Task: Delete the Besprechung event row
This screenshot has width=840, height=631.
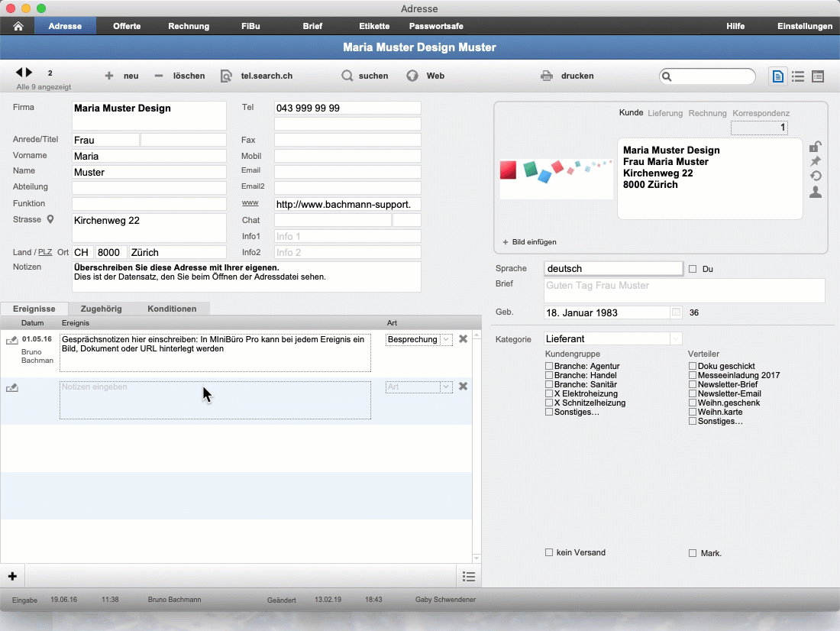Action: (x=463, y=339)
